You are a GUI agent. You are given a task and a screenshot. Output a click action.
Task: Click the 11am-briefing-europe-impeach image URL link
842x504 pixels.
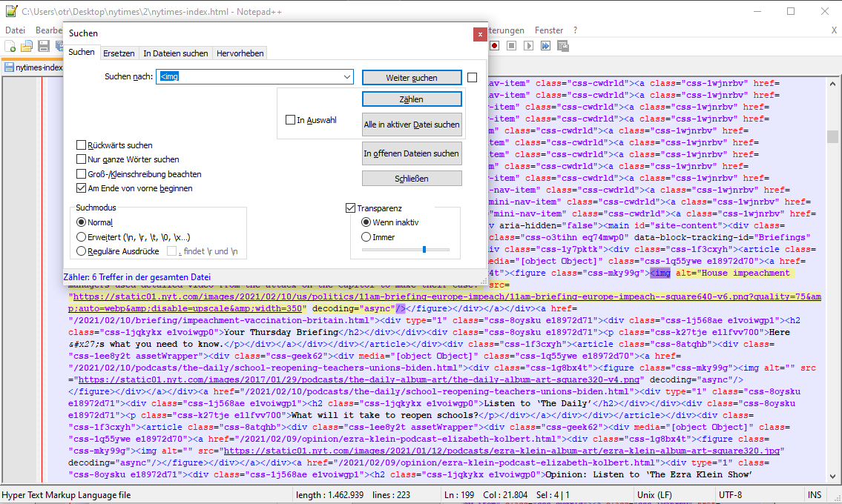click(x=444, y=302)
